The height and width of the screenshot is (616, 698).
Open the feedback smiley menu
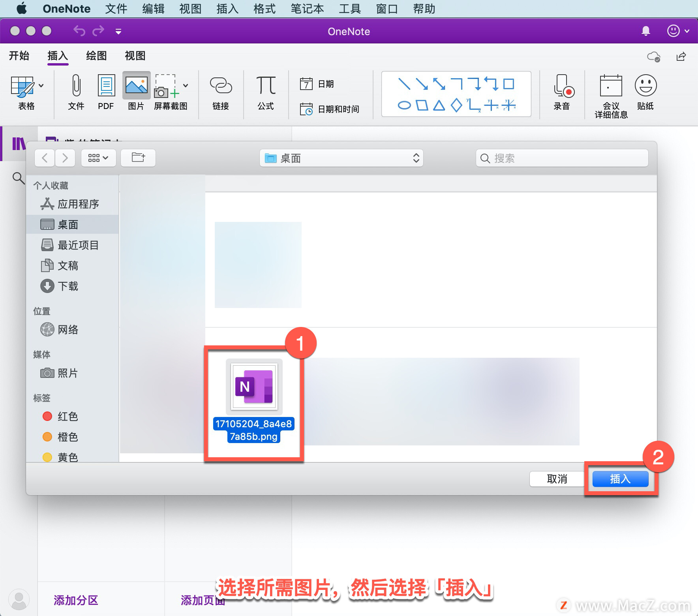coord(678,31)
